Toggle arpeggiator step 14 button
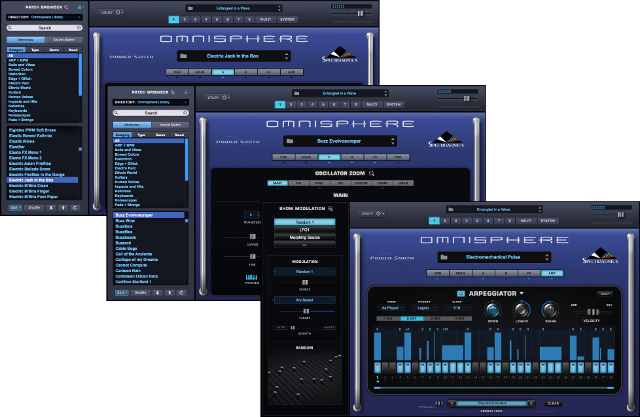The height and width of the screenshot is (417, 640). [476, 367]
